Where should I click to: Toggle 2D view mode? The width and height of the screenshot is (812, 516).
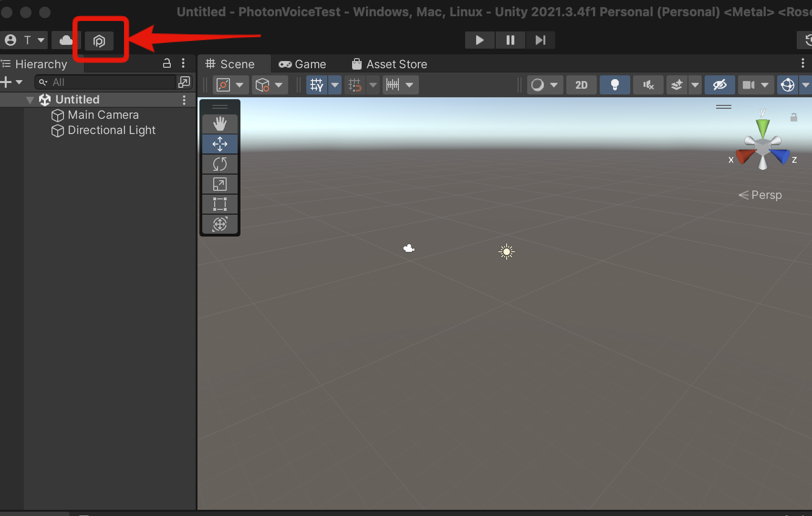point(581,84)
